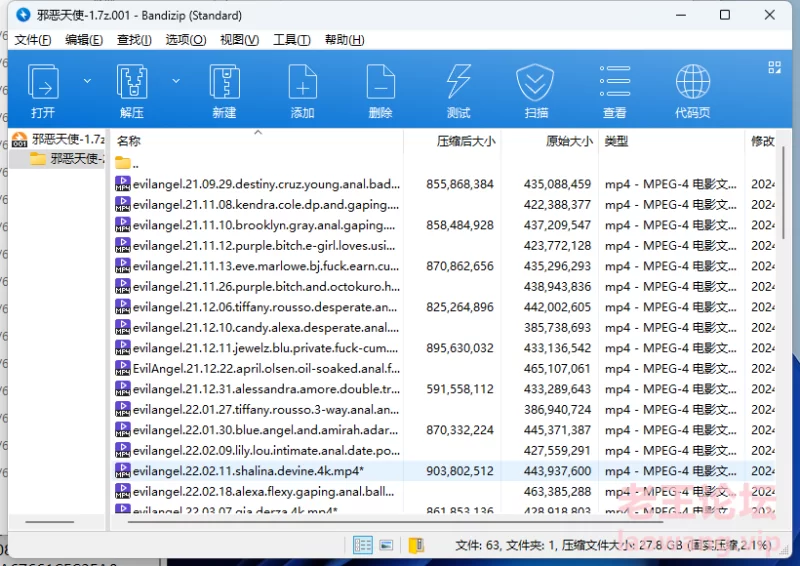The width and height of the screenshot is (800, 566).
Task: Click mp4 icon of 21.12.06.tiffany.rousso row
Action: (123, 307)
